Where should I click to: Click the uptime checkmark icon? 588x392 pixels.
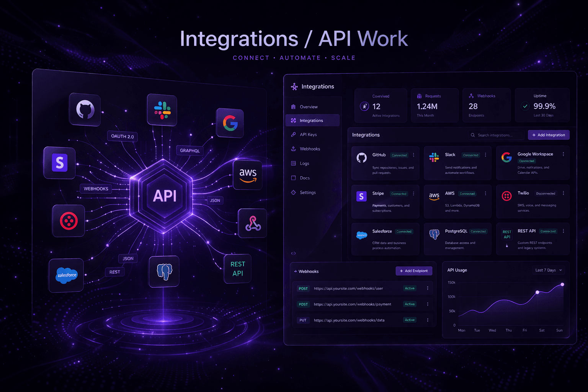point(525,106)
